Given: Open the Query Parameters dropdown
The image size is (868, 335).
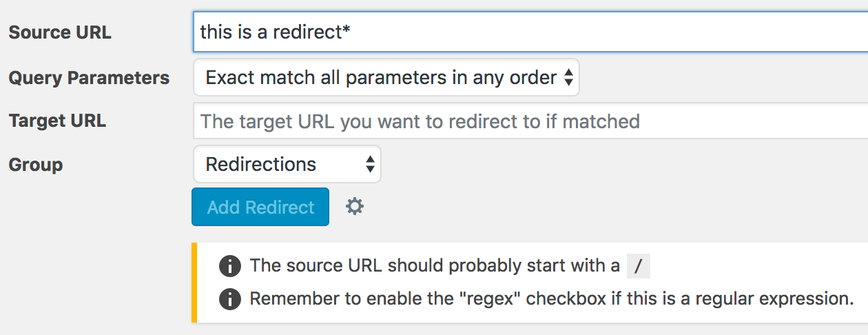Looking at the screenshot, I should pos(386,77).
